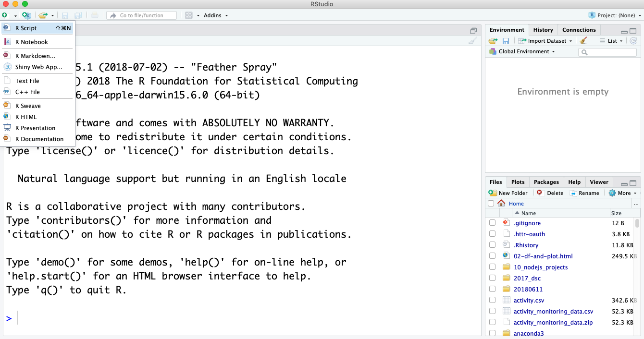Screen dimensions: 644x339
Task: Clear Environment objects with the broom
Action: (583, 41)
